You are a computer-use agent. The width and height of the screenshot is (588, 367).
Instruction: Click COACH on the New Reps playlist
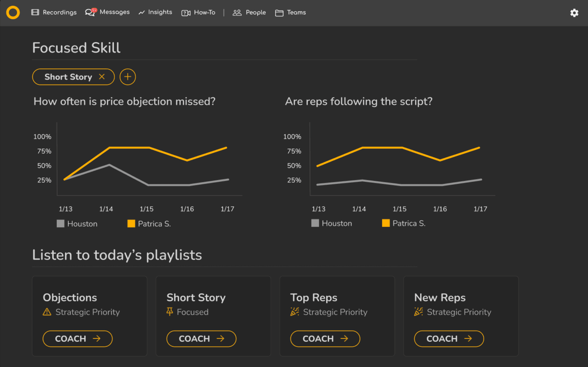(x=449, y=339)
